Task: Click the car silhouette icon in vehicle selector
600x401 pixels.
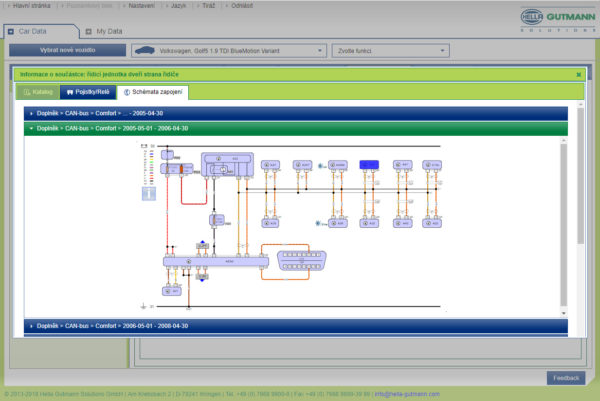Action: [x=146, y=50]
